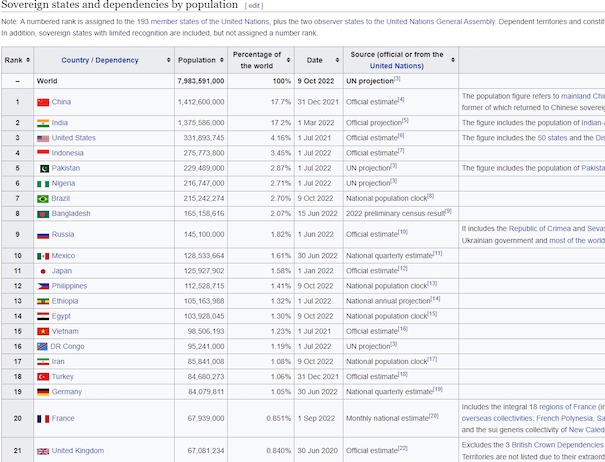The height and width of the screenshot is (462, 605).
Task: Click the Vietnam flag icon
Action: pyautogui.click(x=43, y=331)
